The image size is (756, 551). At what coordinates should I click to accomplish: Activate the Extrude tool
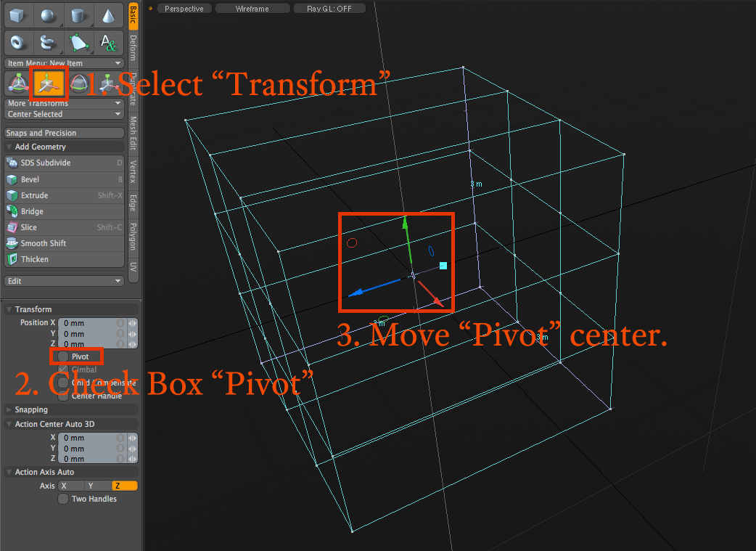pyautogui.click(x=44, y=195)
